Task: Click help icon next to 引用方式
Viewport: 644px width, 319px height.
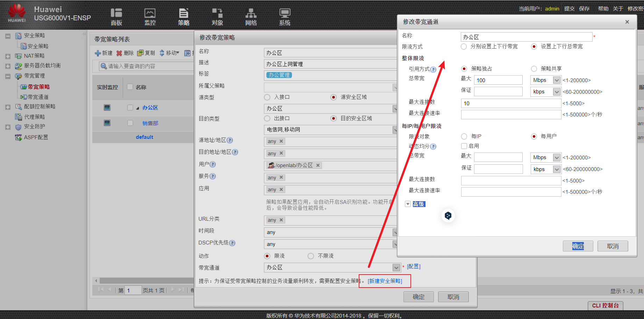Action: coord(433,69)
